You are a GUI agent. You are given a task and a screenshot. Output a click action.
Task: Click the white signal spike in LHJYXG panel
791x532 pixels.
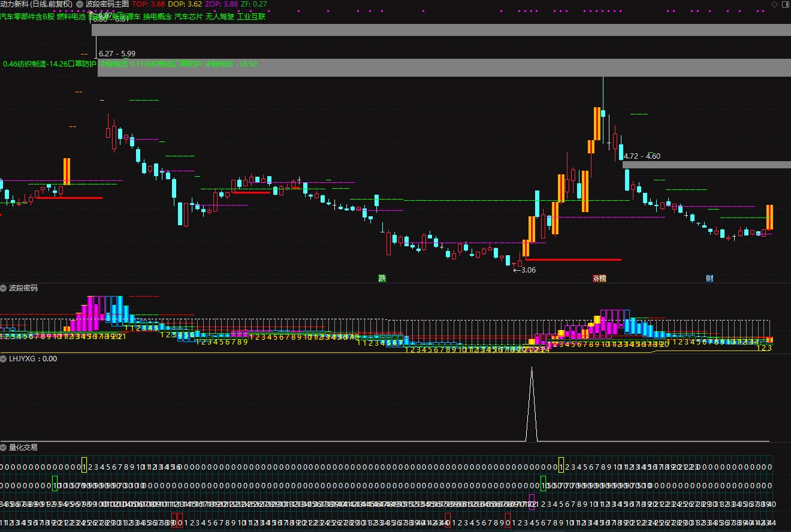click(x=532, y=404)
